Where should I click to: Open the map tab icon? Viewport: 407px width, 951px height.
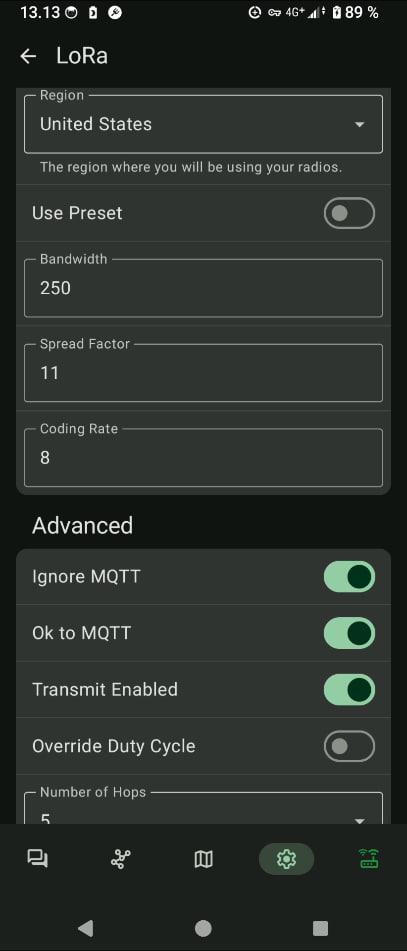pos(203,859)
